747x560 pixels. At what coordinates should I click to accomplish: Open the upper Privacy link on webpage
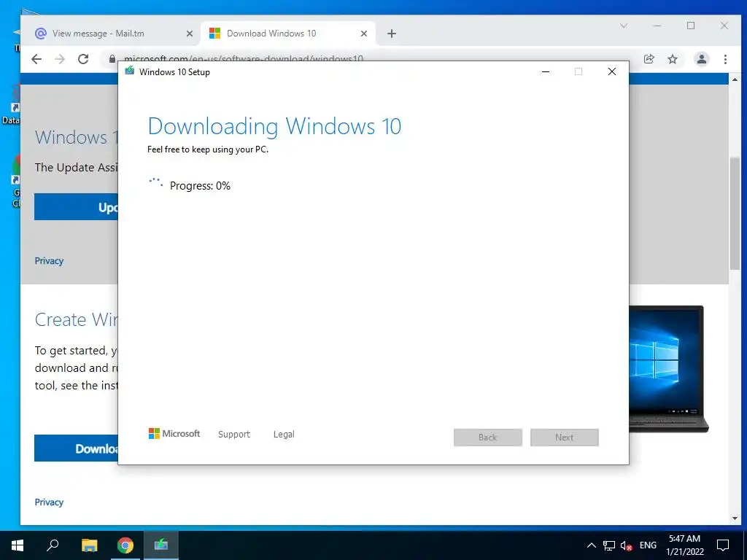click(49, 261)
